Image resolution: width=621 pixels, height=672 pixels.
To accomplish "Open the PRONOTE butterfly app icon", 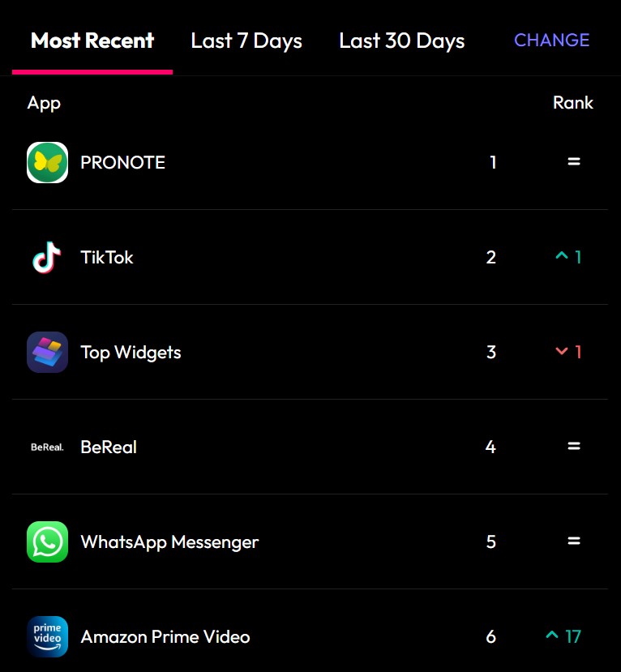I will point(47,162).
